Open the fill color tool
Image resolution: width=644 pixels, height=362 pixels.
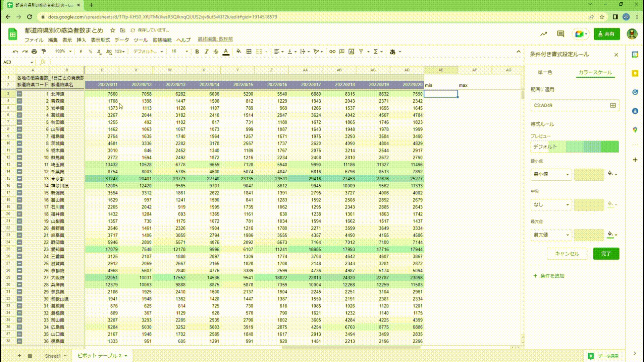[x=238, y=52]
